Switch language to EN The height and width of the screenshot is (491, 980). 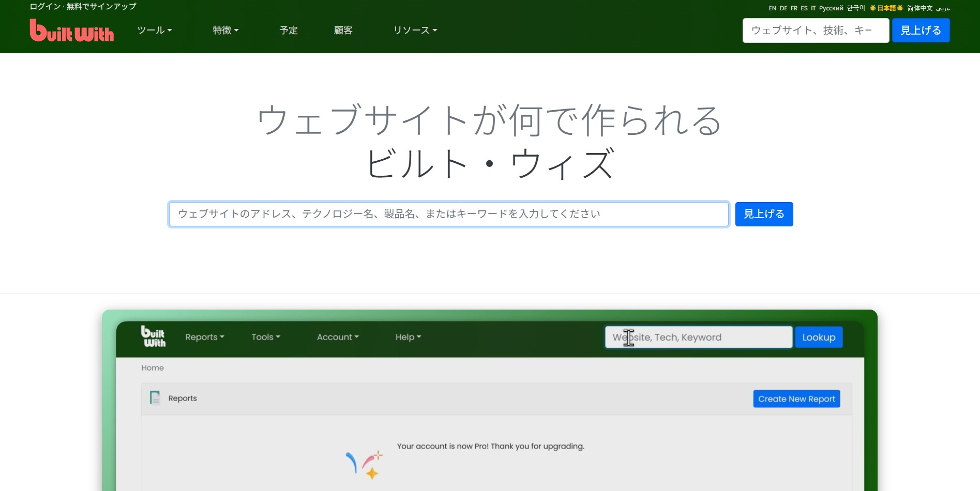[772, 8]
